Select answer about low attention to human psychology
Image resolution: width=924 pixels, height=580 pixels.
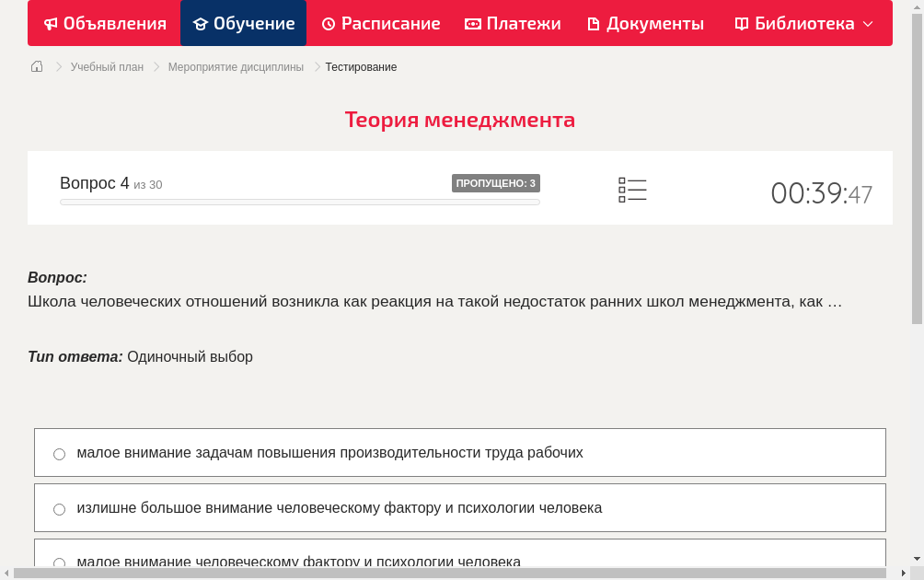coord(59,563)
